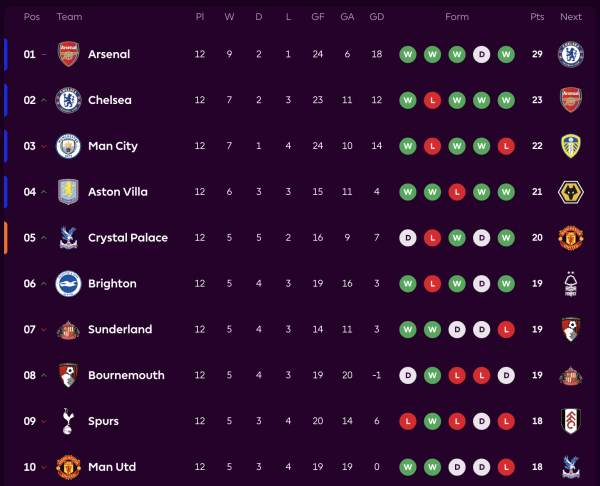
Task: Open the Bournemouth team name link
Action: (x=126, y=375)
